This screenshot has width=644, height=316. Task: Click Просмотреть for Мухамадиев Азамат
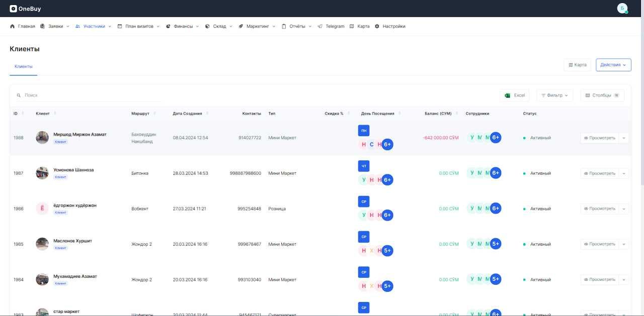point(600,279)
